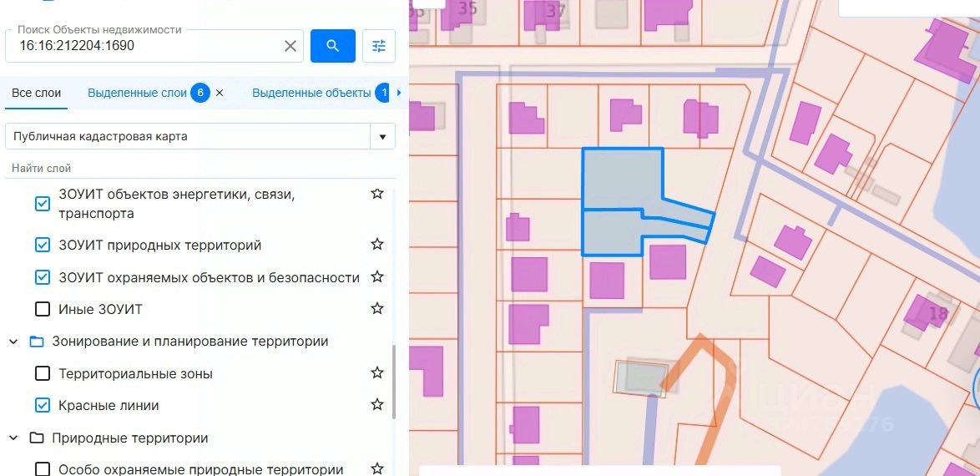Viewport: 980px width, 476px height.
Task: Advance tabs with the right arrow
Action: 399,93
